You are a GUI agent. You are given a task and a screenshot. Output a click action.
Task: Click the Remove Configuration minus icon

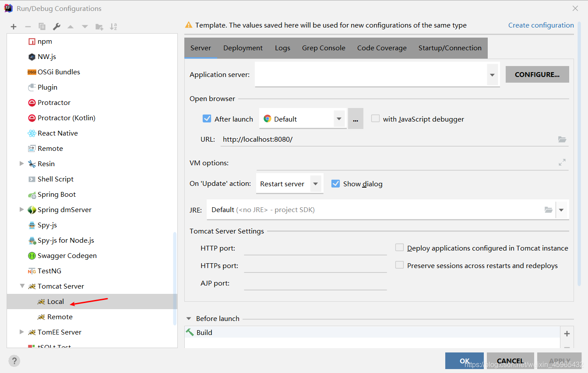pos(28,27)
